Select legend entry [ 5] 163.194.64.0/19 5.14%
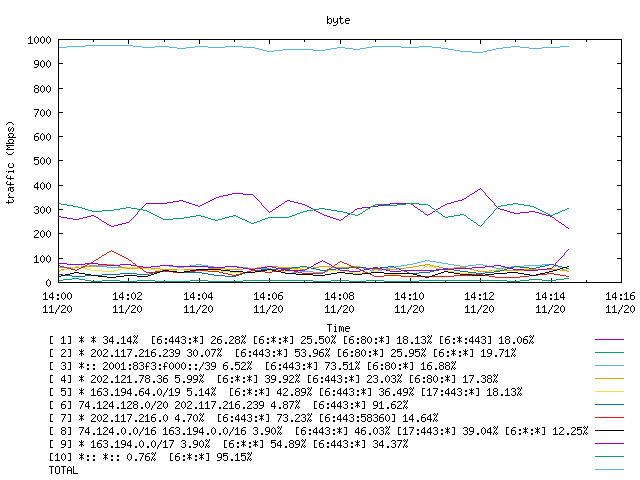Viewport: 640px width, 480px height. [285, 392]
